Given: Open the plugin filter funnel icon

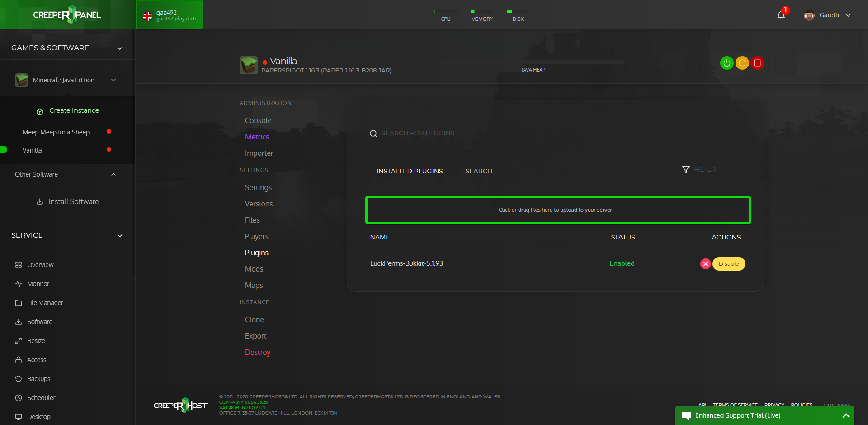Looking at the screenshot, I should 686,169.
